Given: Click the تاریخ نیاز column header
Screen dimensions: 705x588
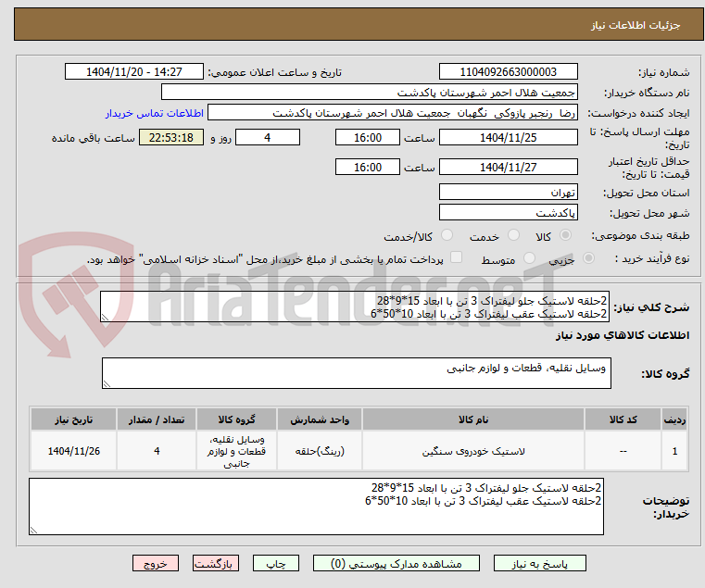Looking at the screenshot, I should tap(74, 419).
